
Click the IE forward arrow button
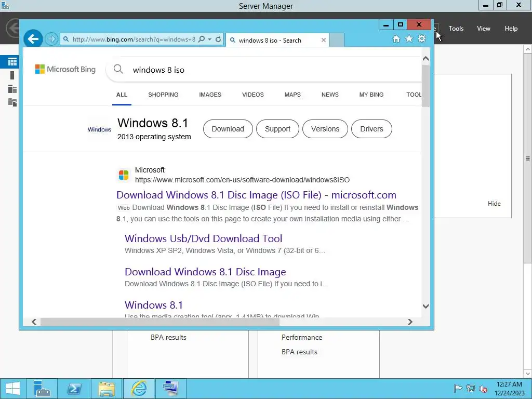coord(51,39)
